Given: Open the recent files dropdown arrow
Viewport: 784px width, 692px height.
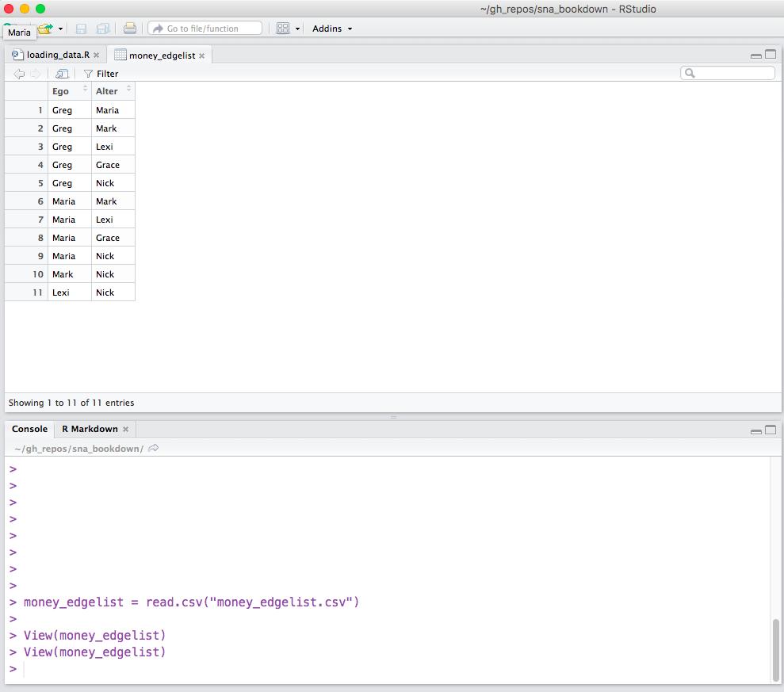Looking at the screenshot, I should pyautogui.click(x=61, y=29).
